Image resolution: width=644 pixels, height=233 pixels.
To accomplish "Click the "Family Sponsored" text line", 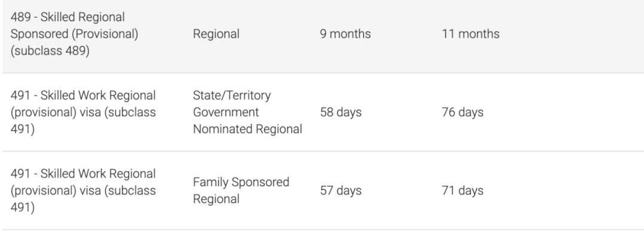I will (x=241, y=182).
